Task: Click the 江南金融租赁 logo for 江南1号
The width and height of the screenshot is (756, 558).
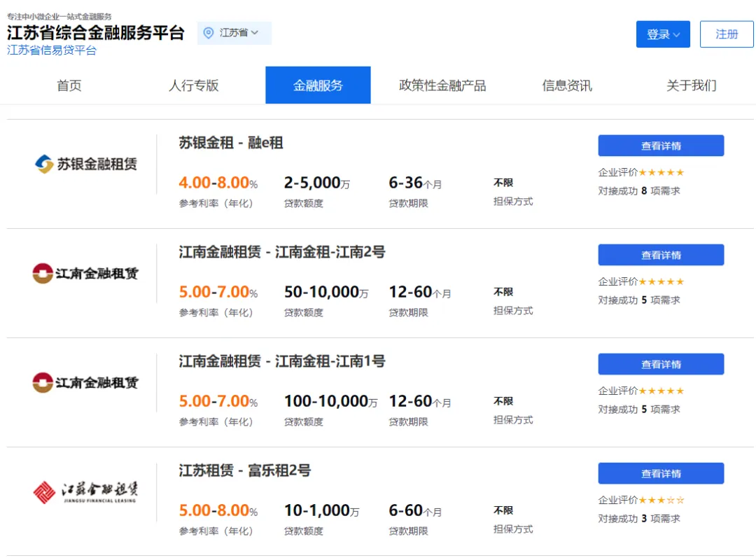Action: (85, 382)
